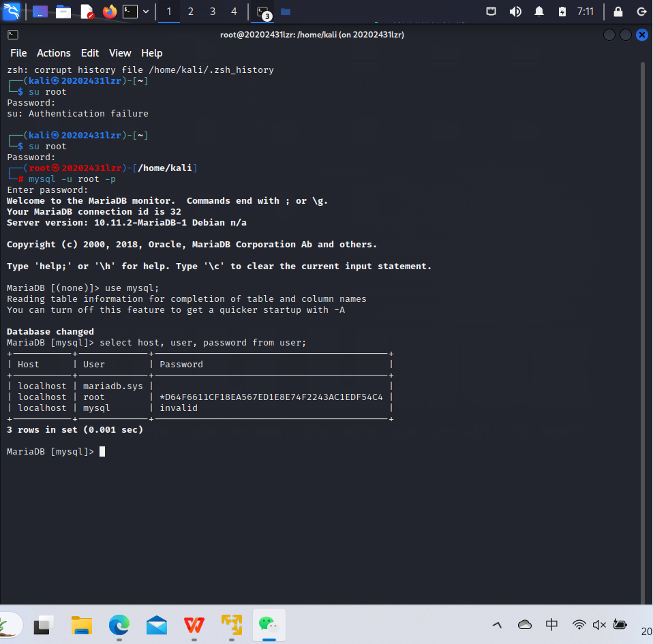Click the power manager battery icon
Screen dimensions: 653x644
[562, 12]
